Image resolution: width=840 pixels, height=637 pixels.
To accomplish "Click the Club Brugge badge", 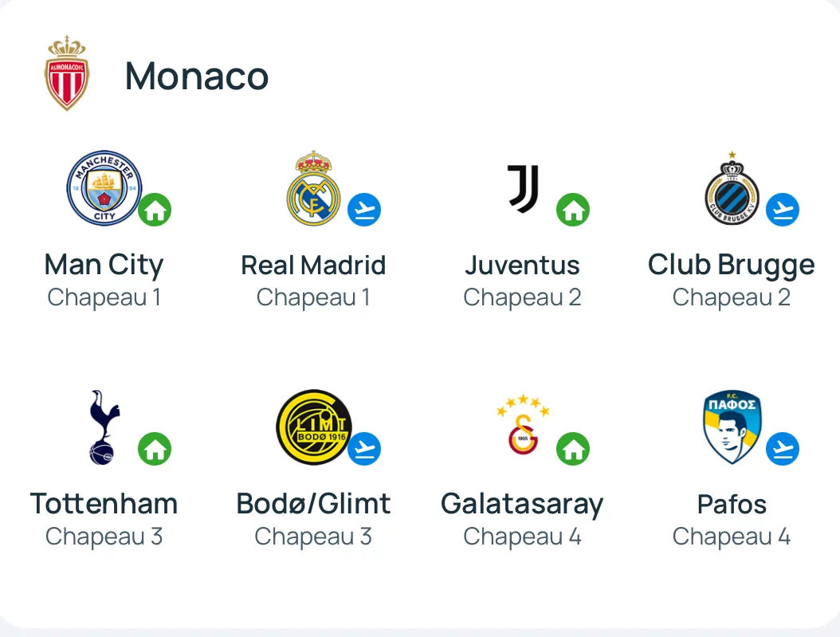I will coord(732,188).
